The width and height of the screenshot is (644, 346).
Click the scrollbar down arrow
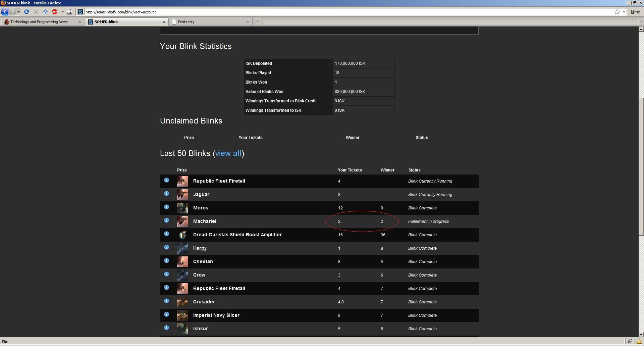point(641,334)
